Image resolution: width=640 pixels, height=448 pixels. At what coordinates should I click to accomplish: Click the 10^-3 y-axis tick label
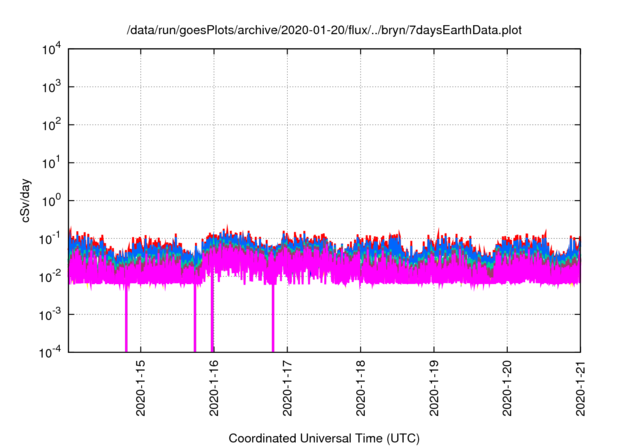50,315
